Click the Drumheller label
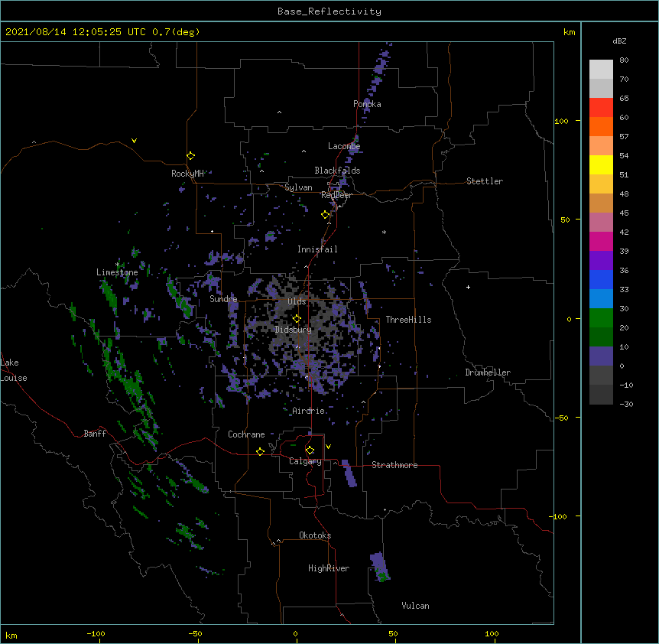Screen dimensions: 659x644 (488, 372)
